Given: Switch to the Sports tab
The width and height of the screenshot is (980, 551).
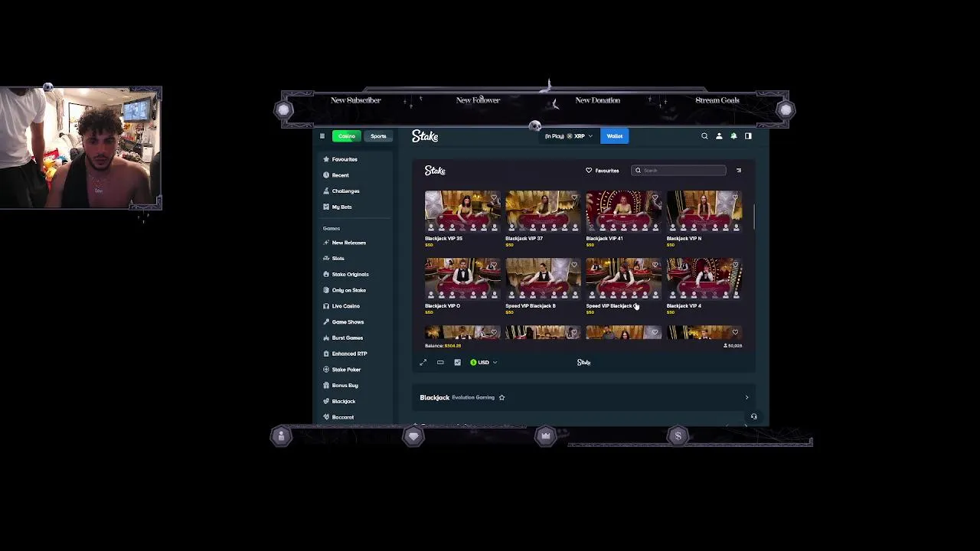Looking at the screenshot, I should click(x=378, y=136).
